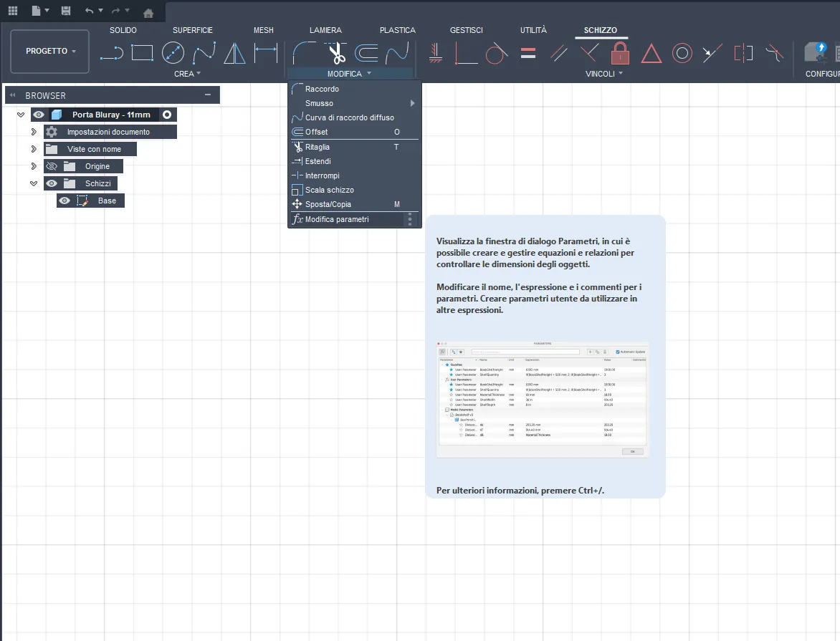Viewport: 840px width, 641px height.
Task: Apply Equal constraint icon
Action: coord(528,53)
